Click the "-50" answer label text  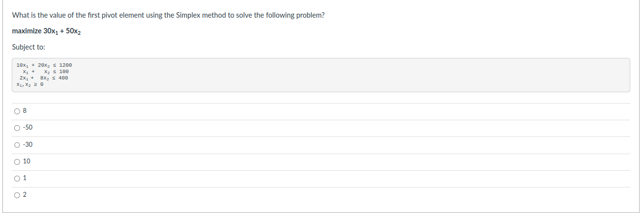(x=28, y=128)
